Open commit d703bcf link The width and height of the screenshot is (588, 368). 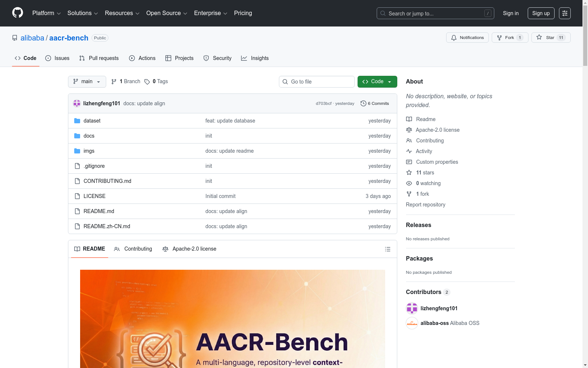(323, 103)
